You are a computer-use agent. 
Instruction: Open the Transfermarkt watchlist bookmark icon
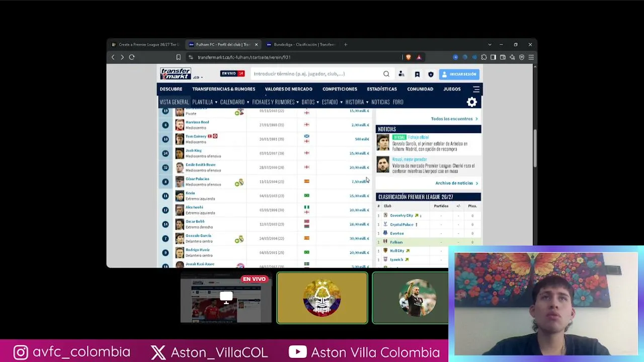(417, 74)
